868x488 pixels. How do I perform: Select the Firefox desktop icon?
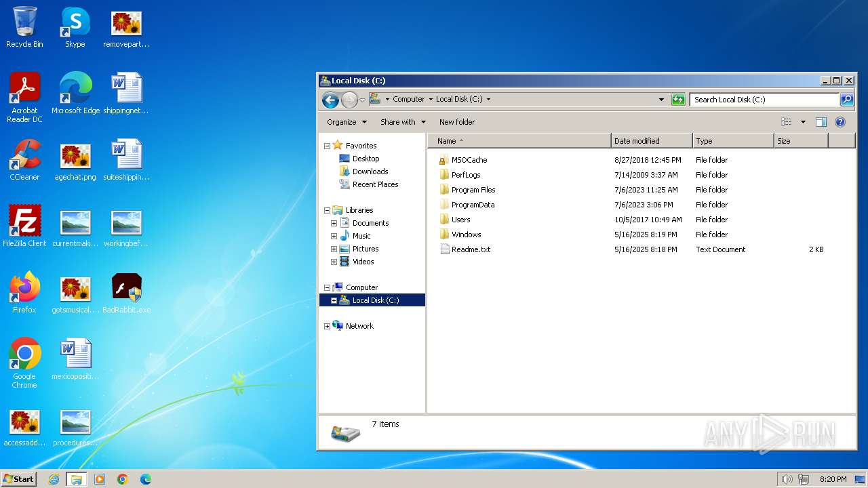point(24,293)
